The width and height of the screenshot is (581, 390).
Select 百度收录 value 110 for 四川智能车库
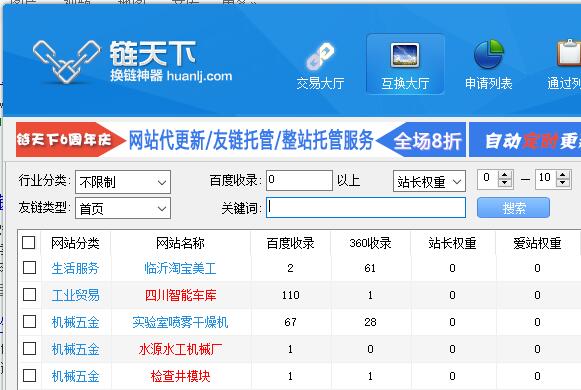(290, 295)
